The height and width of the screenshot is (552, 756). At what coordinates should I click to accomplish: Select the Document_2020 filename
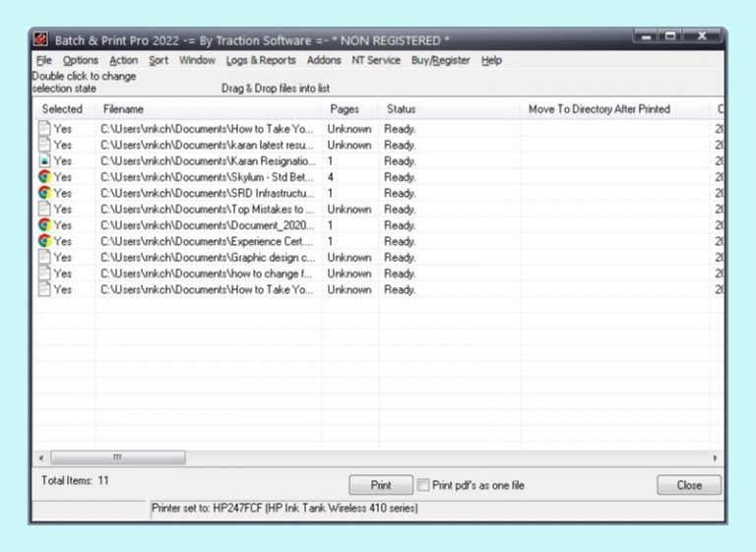pyautogui.click(x=208, y=225)
